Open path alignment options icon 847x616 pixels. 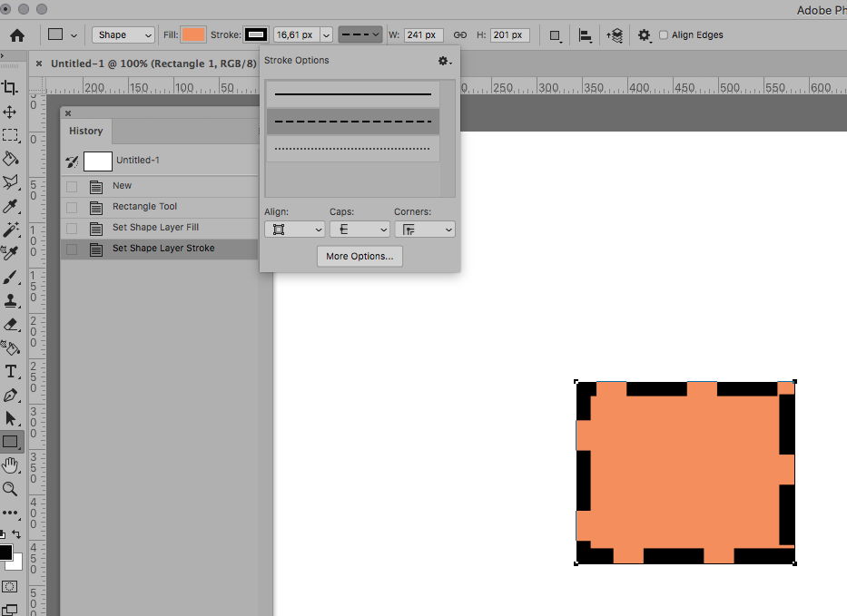click(x=586, y=35)
